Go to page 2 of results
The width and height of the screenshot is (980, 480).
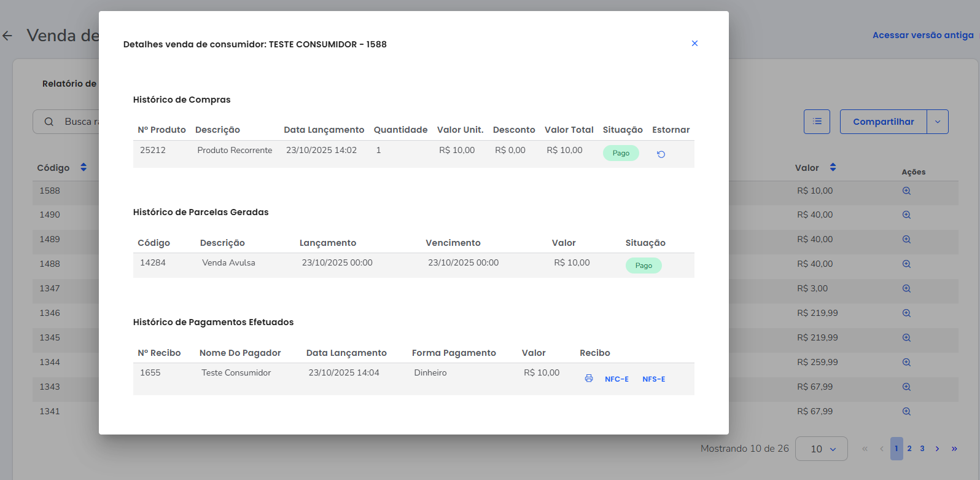coord(909,449)
